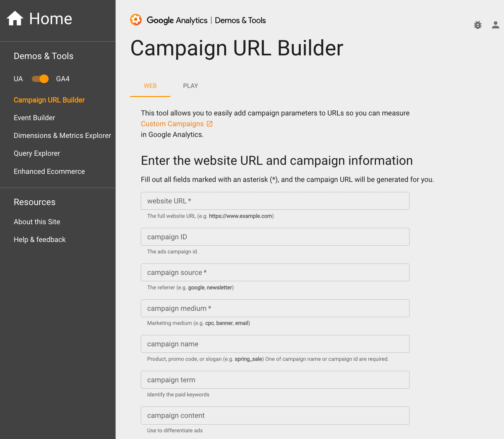The height and width of the screenshot is (439, 504).
Task: Open Help & feedback link
Action: (x=40, y=240)
